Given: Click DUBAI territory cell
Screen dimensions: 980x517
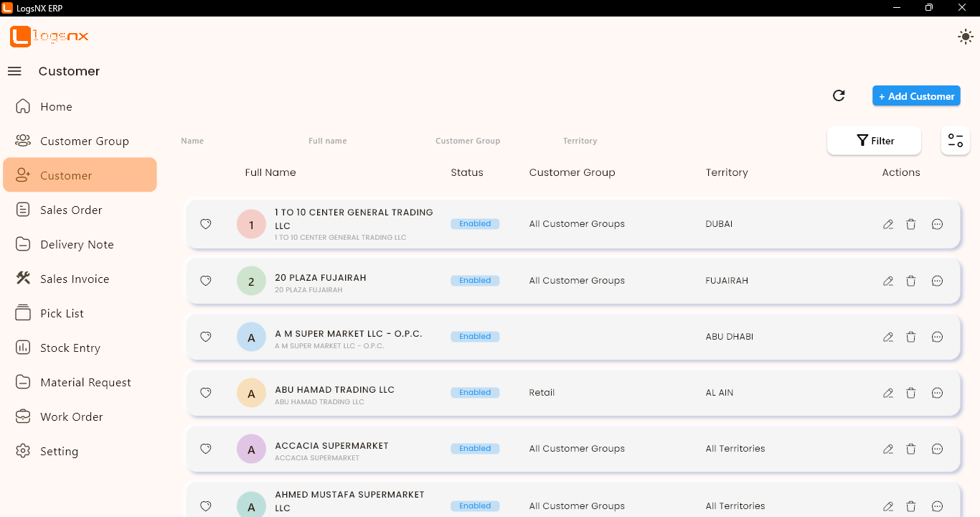Looking at the screenshot, I should point(720,224).
